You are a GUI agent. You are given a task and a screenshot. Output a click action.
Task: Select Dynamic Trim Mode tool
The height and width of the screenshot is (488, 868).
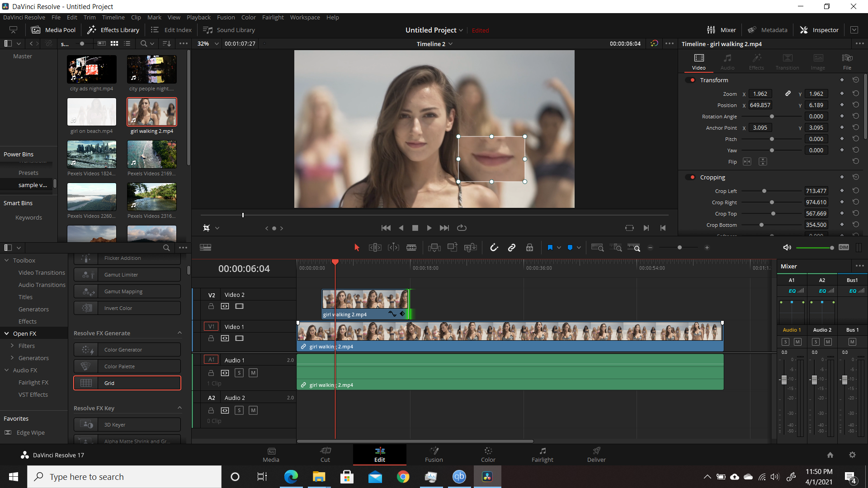393,248
